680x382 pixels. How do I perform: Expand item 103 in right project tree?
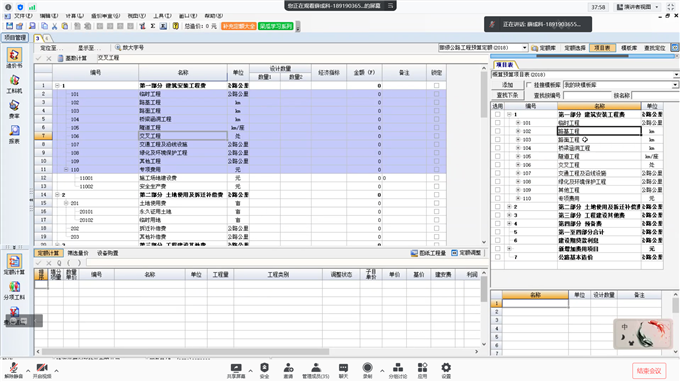(518, 140)
